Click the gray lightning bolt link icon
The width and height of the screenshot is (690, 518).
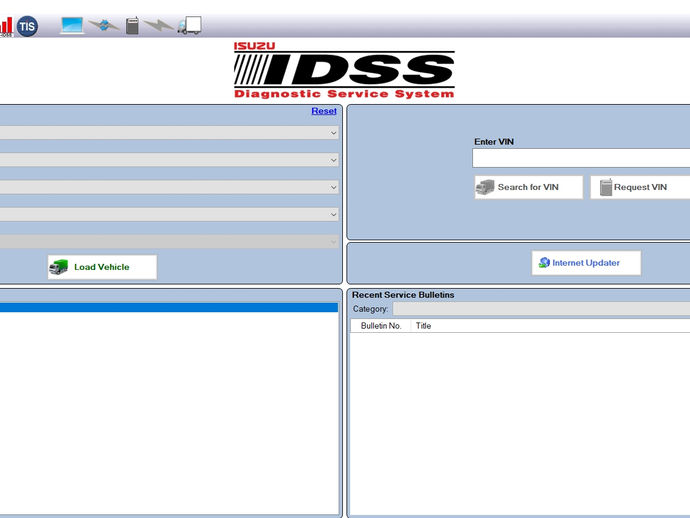[158, 25]
